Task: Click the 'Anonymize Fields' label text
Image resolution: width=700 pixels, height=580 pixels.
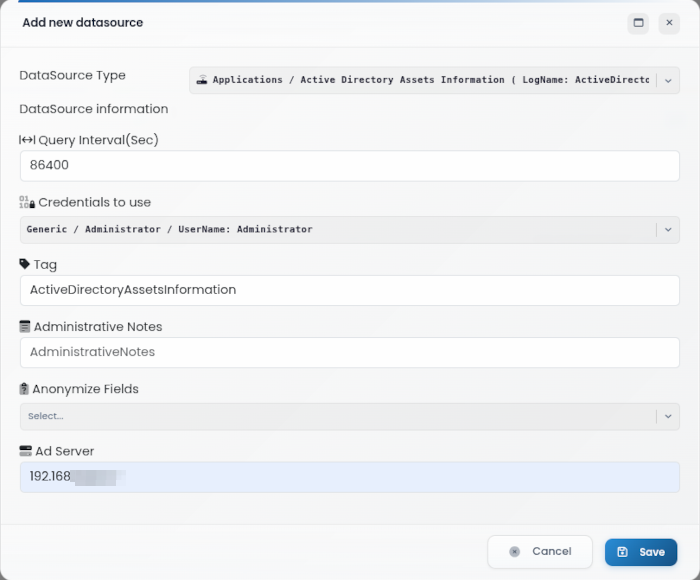Action: [x=85, y=389]
